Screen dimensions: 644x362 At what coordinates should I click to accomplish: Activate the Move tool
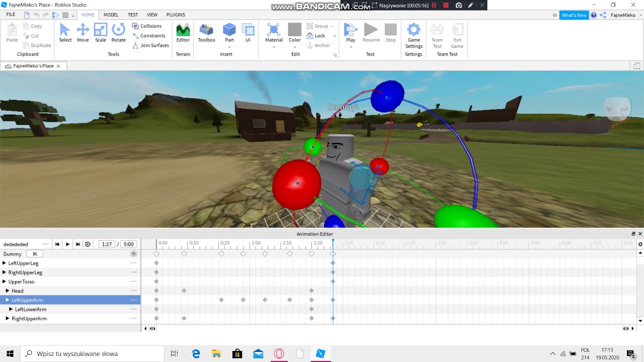tap(83, 33)
